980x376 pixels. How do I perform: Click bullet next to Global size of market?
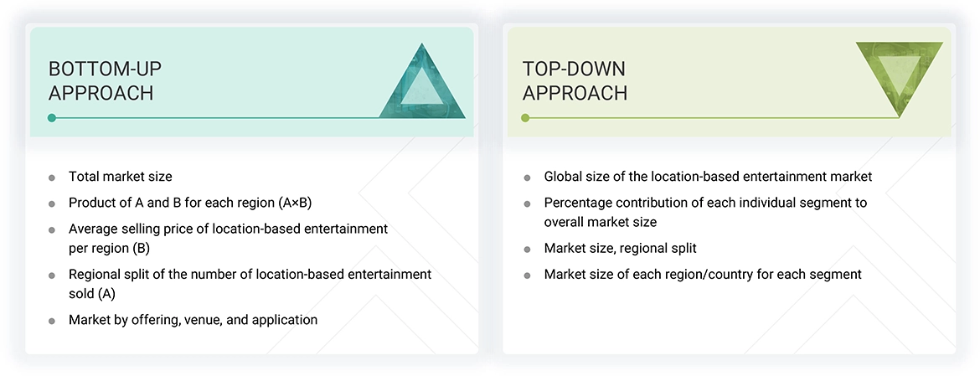527,178
